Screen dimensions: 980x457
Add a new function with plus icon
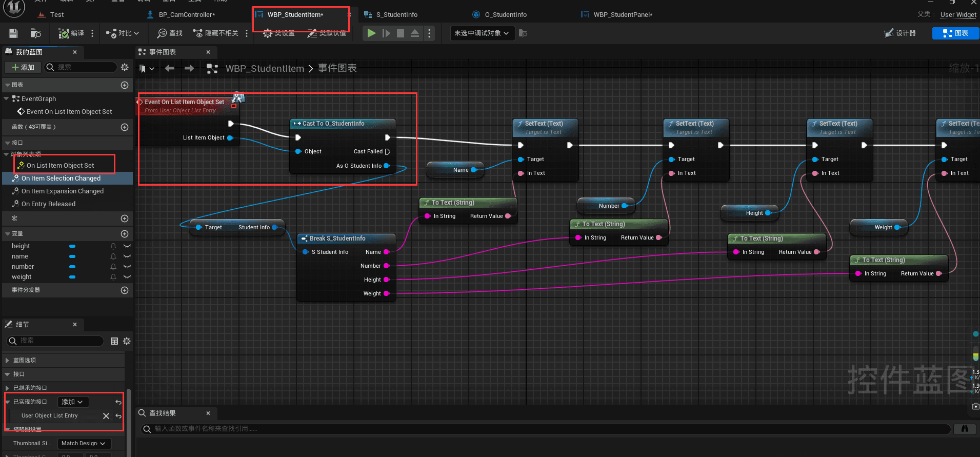tap(125, 127)
